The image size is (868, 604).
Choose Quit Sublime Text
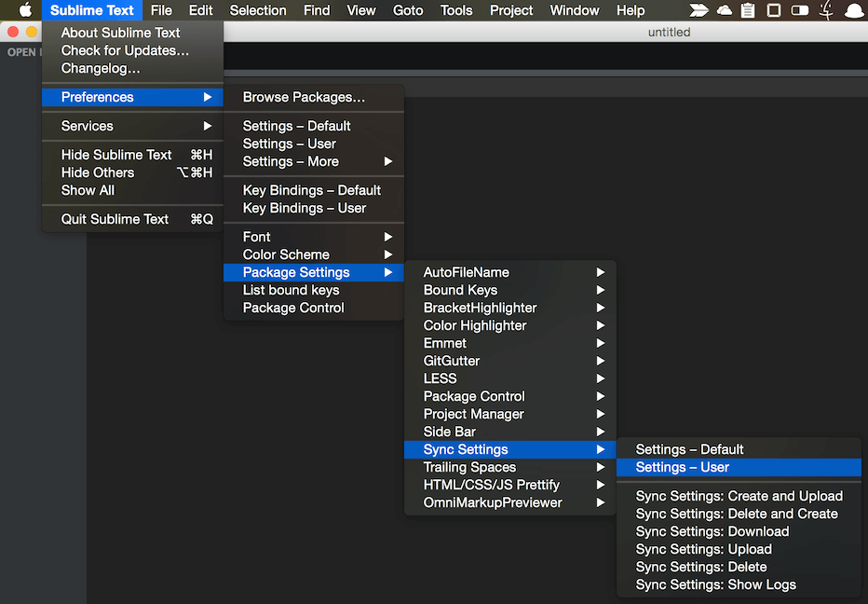pyautogui.click(x=132, y=219)
